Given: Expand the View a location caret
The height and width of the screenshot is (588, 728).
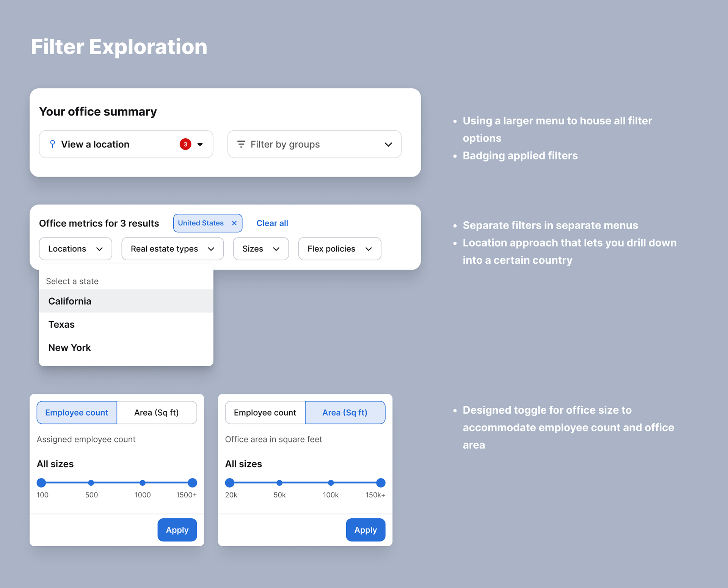Looking at the screenshot, I should (x=200, y=144).
